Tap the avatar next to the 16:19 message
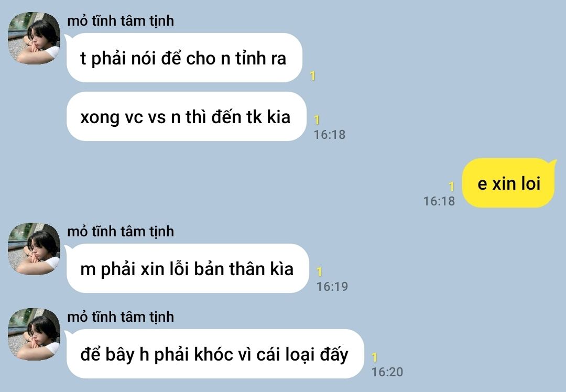Screen dimensions: 566x392 coord(34,249)
